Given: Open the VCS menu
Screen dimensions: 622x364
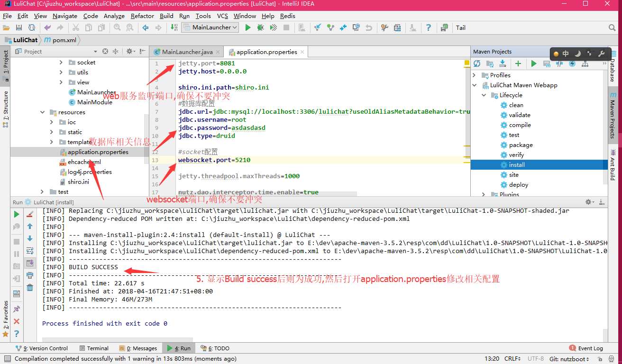Looking at the screenshot, I should [222, 16].
